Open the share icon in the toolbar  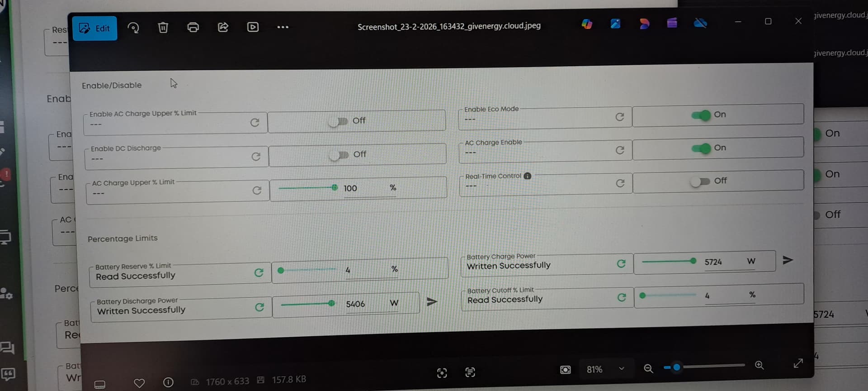(x=223, y=27)
